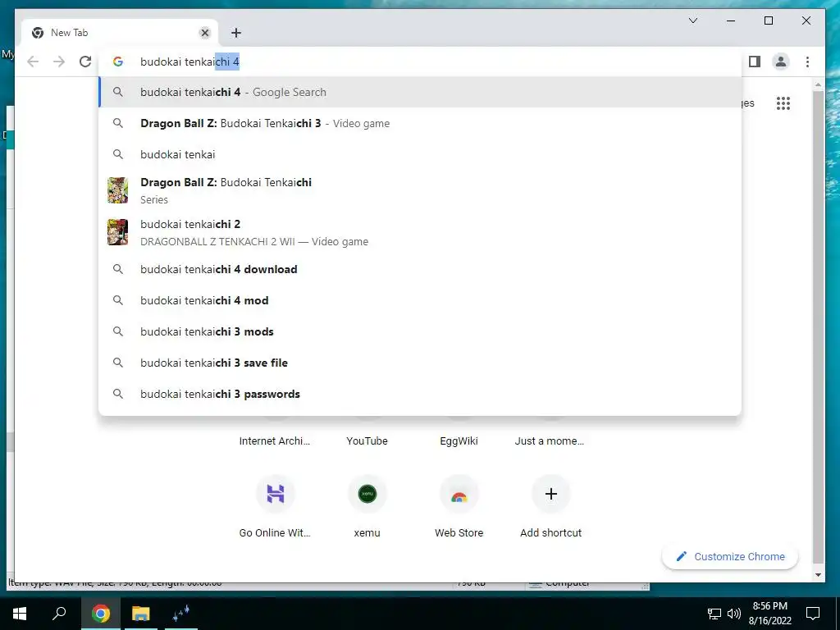The image size is (840, 630).
Task: Open the 'Just a mome...' shortcut label
Action: pos(550,441)
